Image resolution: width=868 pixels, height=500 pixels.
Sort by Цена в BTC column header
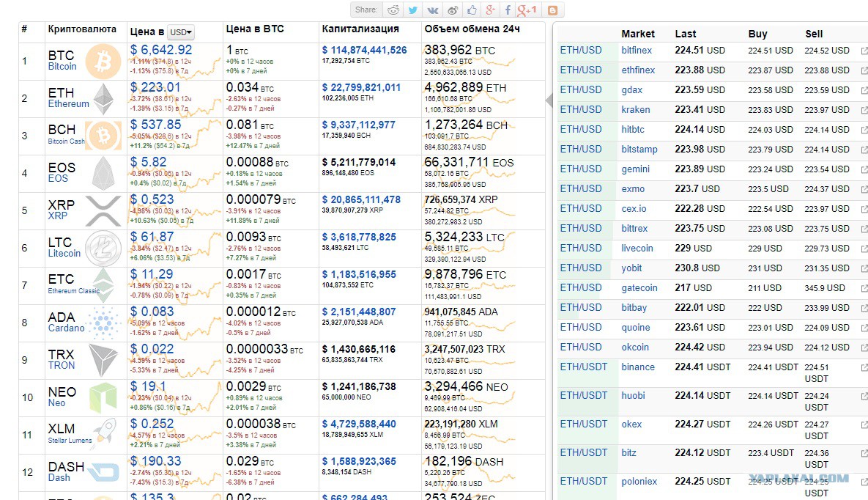[x=255, y=29]
